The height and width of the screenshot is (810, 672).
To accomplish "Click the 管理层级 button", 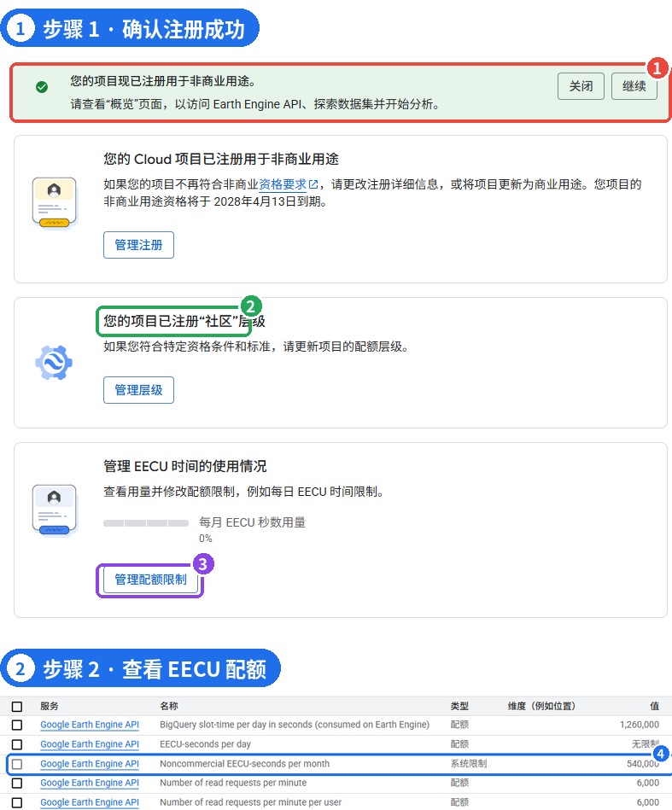I will click(138, 390).
